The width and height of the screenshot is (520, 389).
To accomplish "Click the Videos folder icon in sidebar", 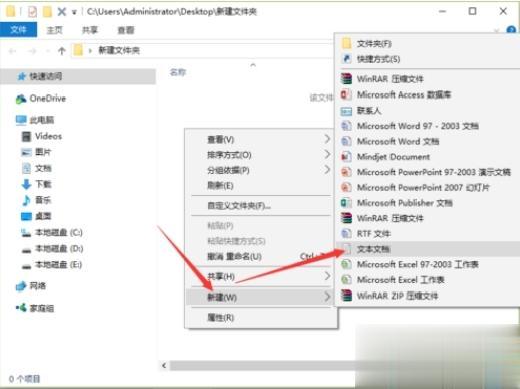I will [x=26, y=136].
